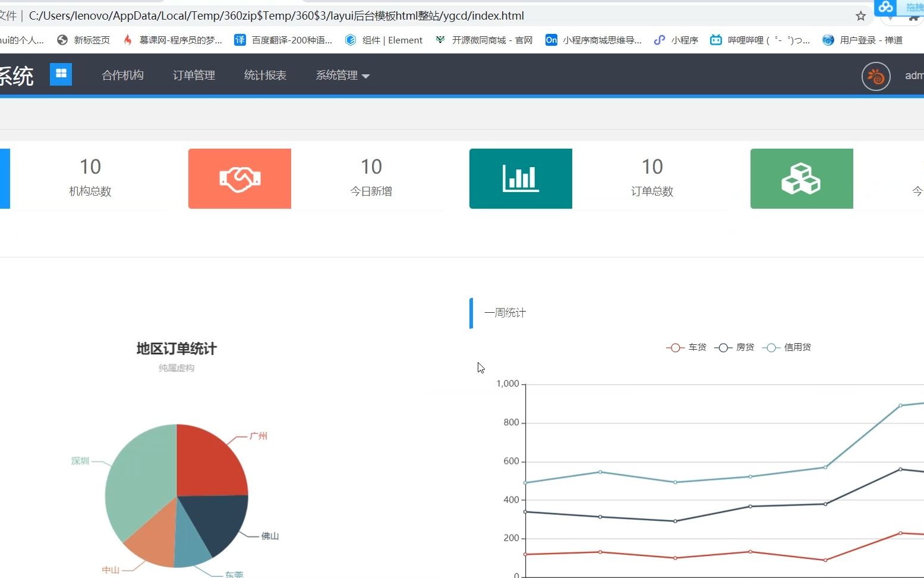Image resolution: width=924 pixels, height=578 pixels.
Task: Click the 纯属虚构 chart subtitle
Action: [176, 368]
